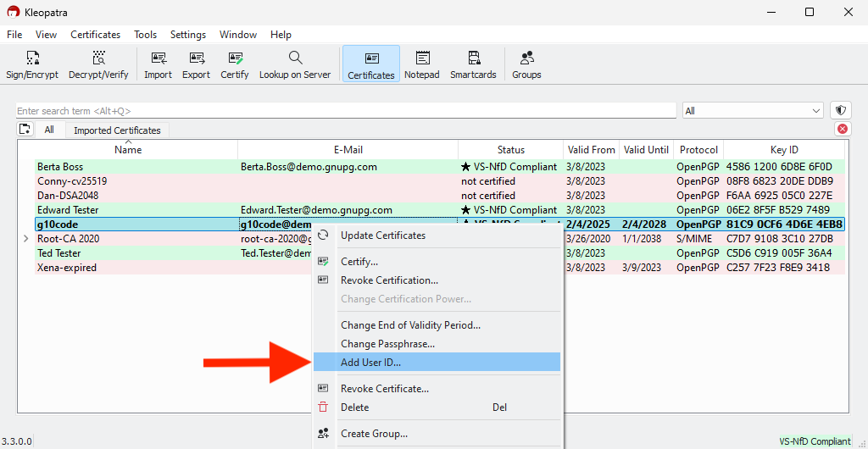This screenshot has height=449, width=868.
Task: Open the All certificate filter dropdown
Action: click(753, 111)
